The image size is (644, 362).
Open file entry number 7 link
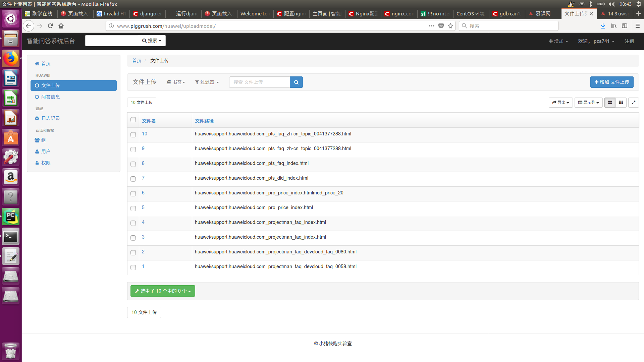point(143,178)
